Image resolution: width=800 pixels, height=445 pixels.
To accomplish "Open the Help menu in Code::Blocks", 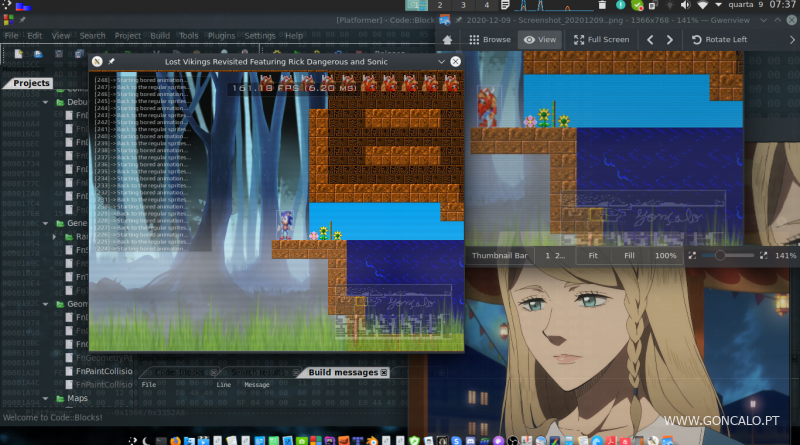I will (294, 36).
